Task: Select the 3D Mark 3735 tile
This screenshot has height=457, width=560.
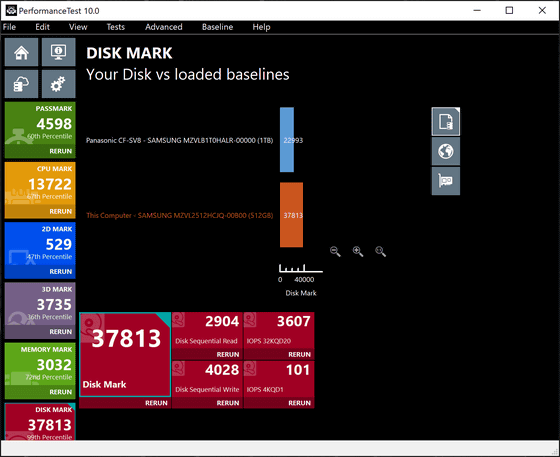Action: click(x=40, y=305)
